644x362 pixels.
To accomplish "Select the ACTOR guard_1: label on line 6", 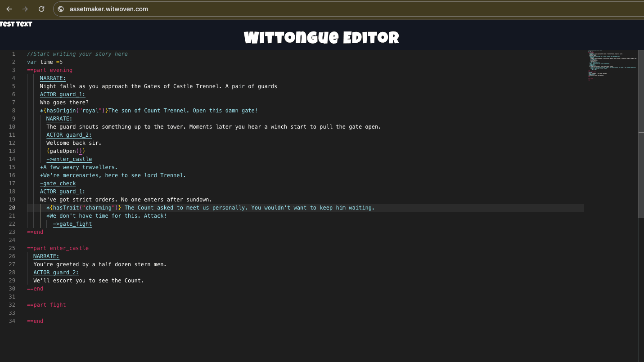I will coord(62,94).
